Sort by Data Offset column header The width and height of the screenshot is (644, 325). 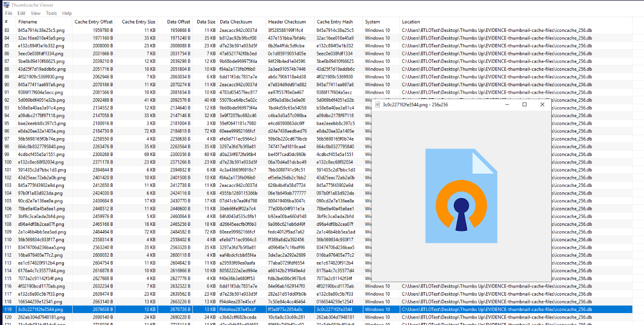click(x=175, y=22)
